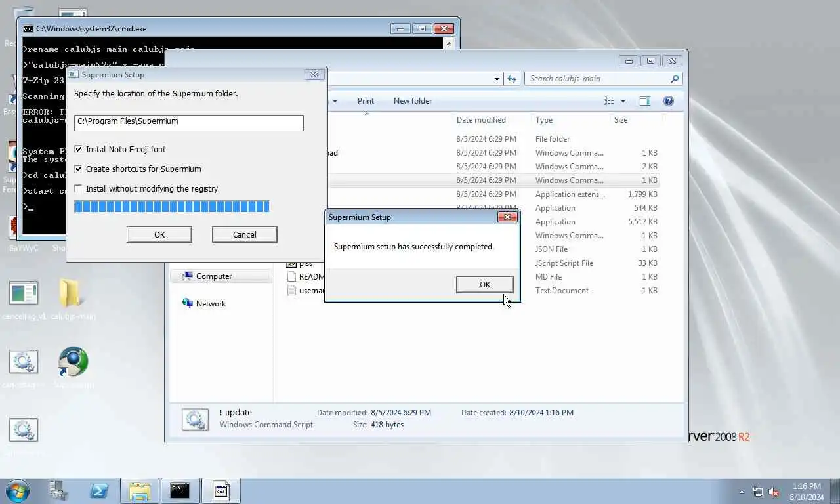This screenshot has width=840, height=504.
Task: Click the C:\Program Files\Supermium path field
Action: (x=189, y=122)
